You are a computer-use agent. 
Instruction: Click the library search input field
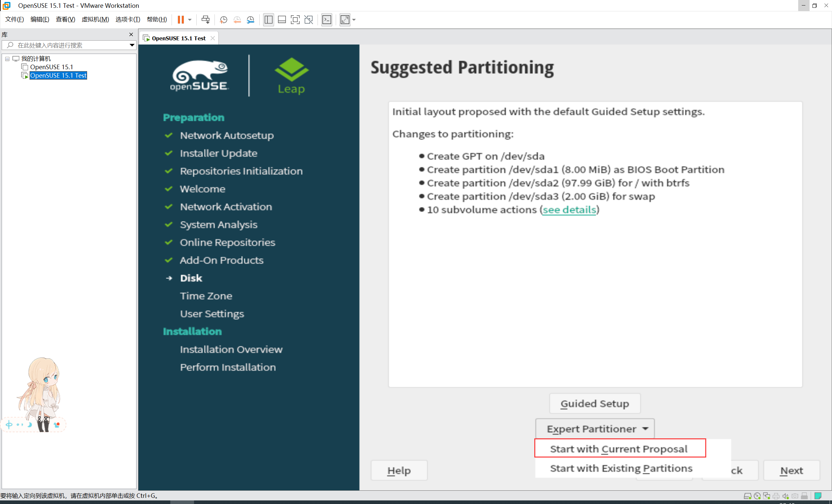point(68,45)
